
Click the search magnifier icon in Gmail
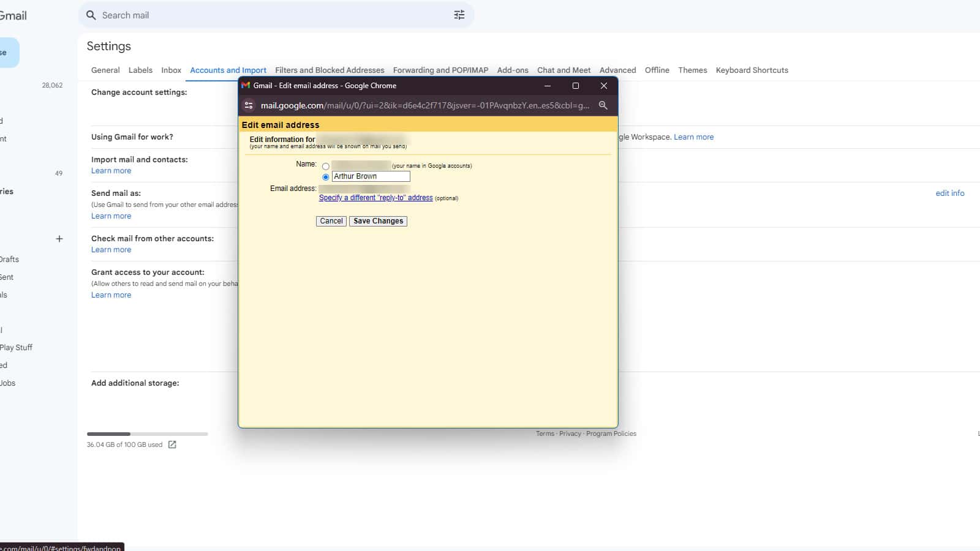pos(91,15)
